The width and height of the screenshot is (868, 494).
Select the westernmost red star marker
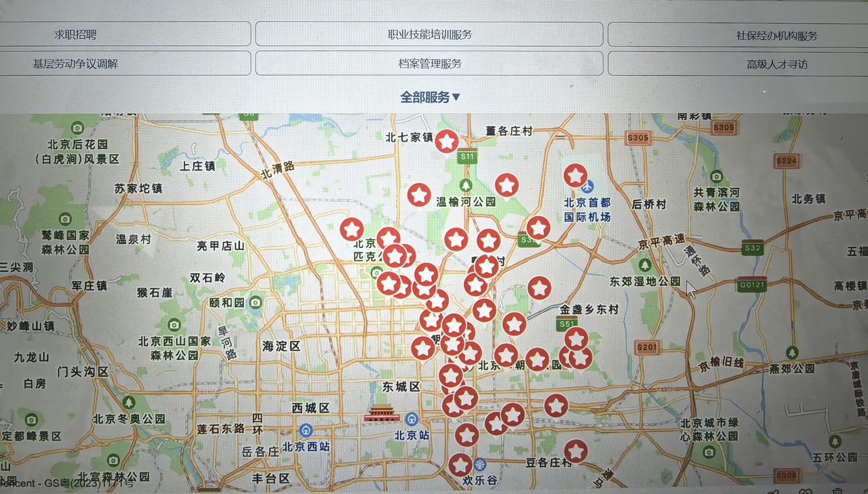click(x=351, y=229)
